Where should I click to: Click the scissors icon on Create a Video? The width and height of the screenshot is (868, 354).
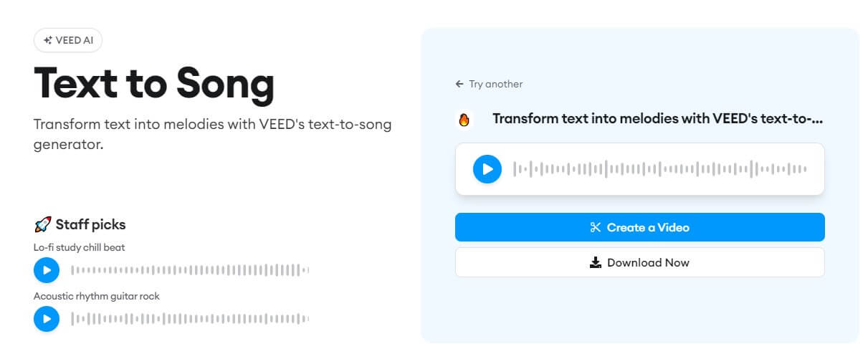coord(595,228)
